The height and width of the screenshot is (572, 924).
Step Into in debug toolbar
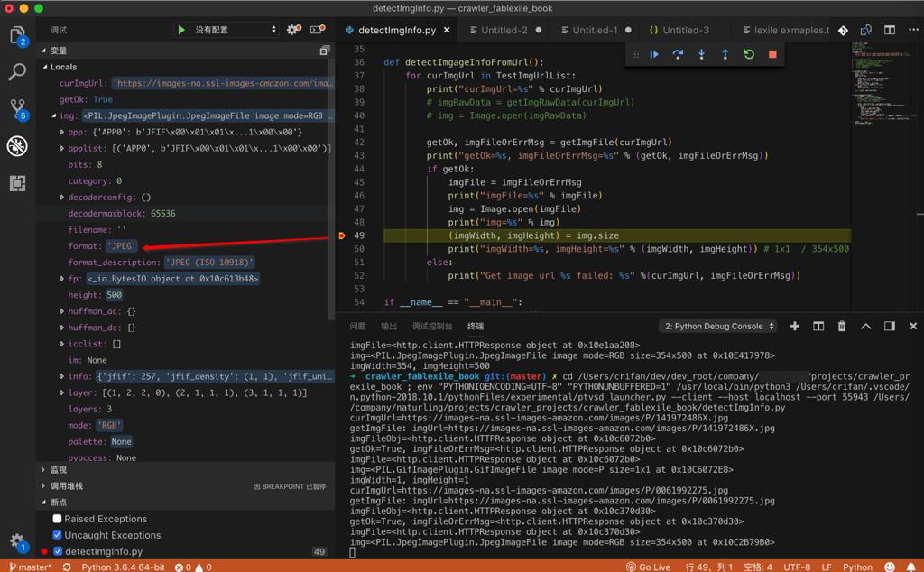701,54
